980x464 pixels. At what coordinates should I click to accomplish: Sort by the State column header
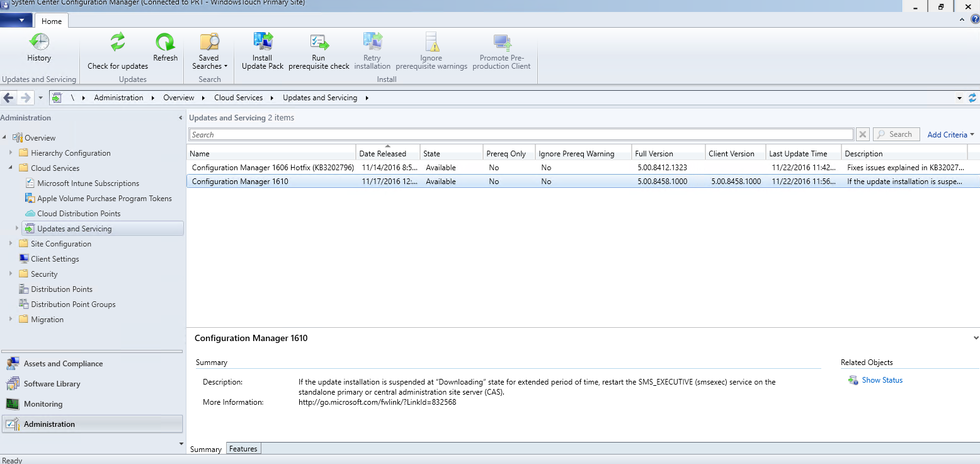point(452,153)
